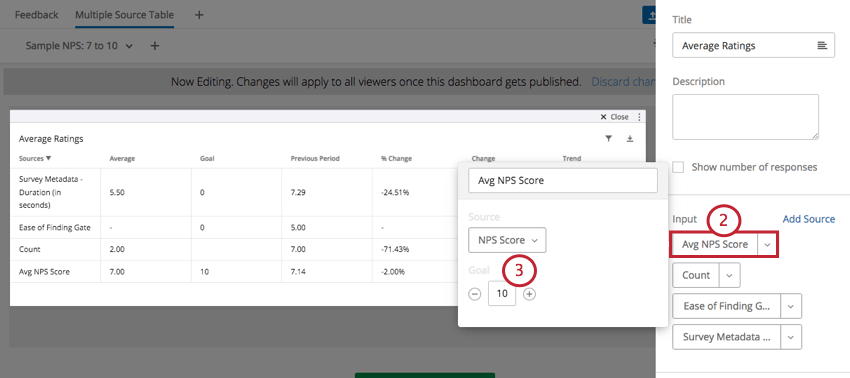Add a new page with the plus tab icon
The width and height of the screenshot is (850, 378).
(199, 15)
